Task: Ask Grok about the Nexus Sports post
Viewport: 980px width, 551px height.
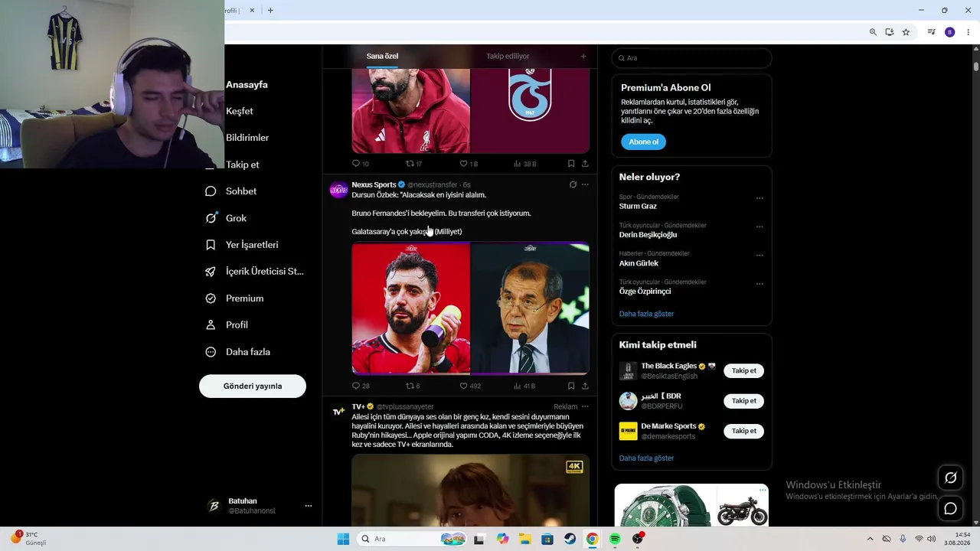Action: pos(573,184)
